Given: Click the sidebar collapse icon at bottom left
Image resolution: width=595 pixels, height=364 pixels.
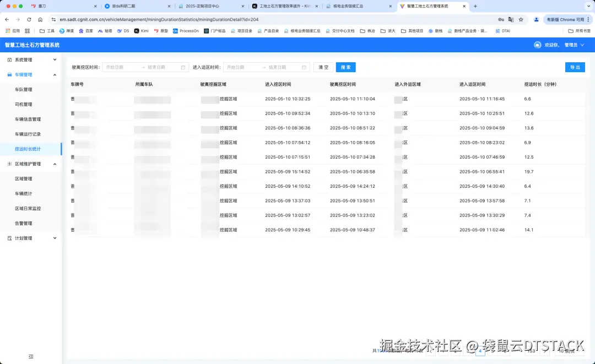Looking at the screenshot, I should point(31,357).
